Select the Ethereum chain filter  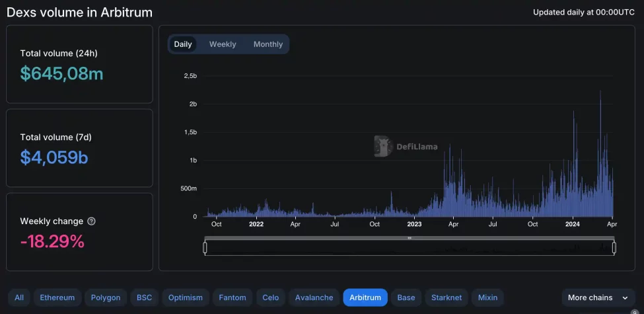click(57, 297)
